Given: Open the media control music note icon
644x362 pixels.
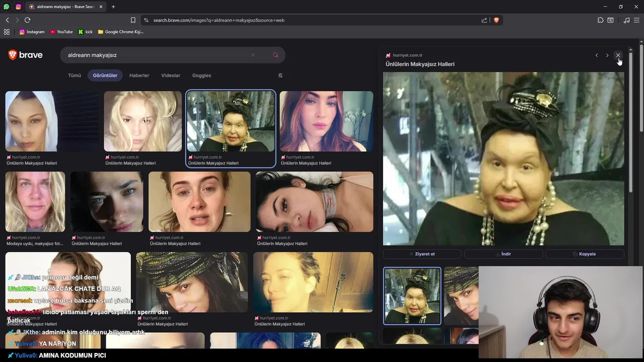Looking at the screenshot, I should tap(626, 20).
